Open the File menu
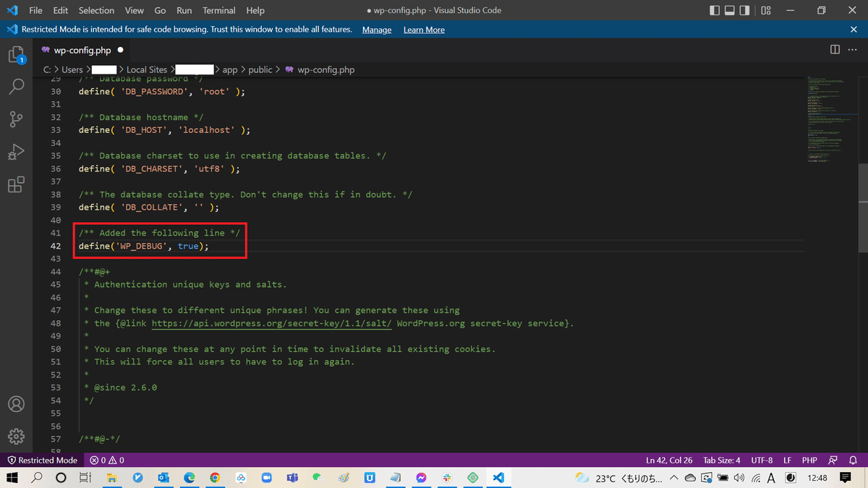Screen dimensions: 868x488 [x=35, y=10]
